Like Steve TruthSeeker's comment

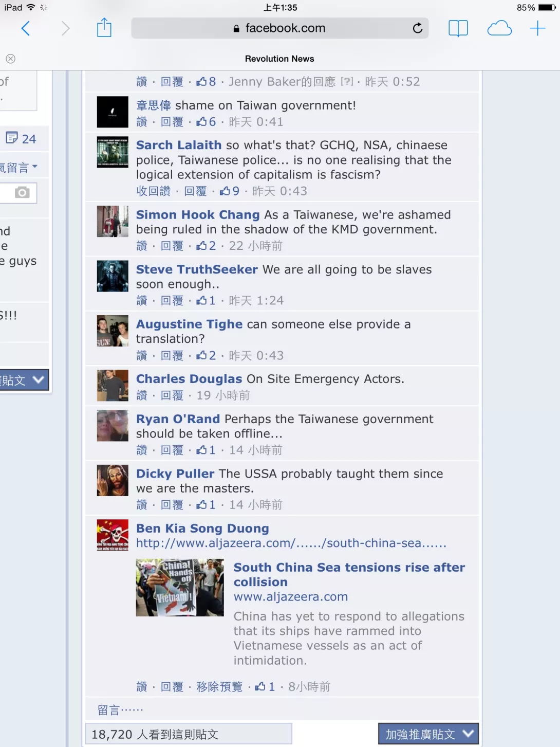[x=142, y=301]
